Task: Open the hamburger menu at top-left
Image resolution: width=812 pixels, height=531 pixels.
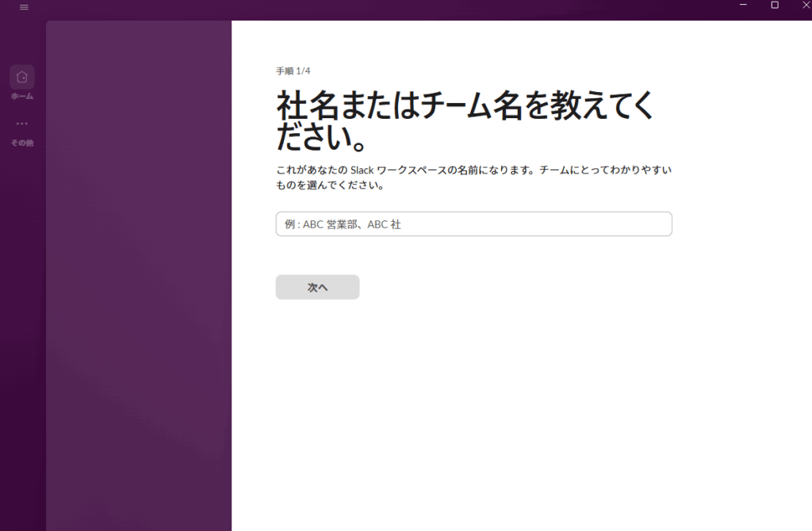Action: click(x=24, y=7)
